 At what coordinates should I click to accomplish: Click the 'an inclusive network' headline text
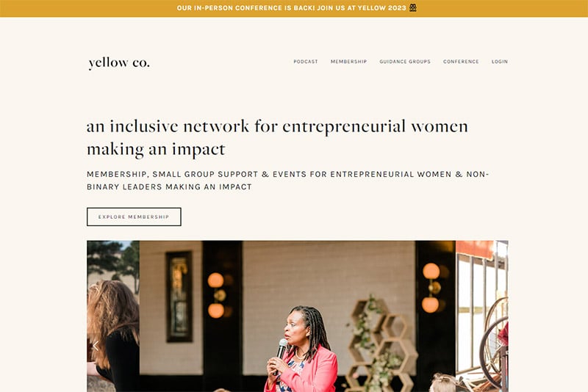pos(277,137)
